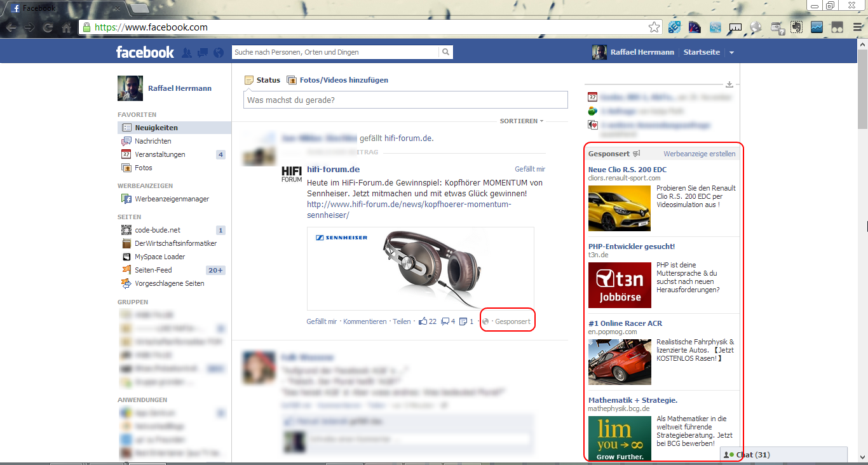Click the Gesponsert label under the post
868x465 pixels.
(x=513, y=321)
